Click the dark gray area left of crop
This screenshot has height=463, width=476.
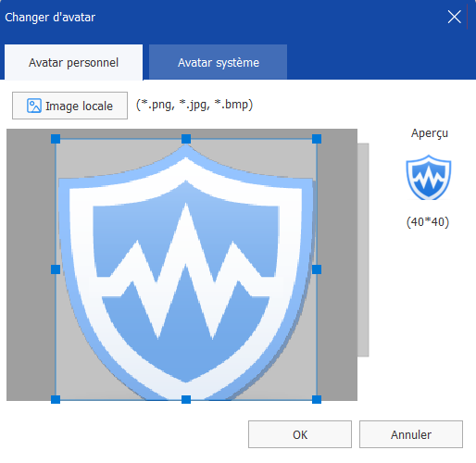coord(31,265)
